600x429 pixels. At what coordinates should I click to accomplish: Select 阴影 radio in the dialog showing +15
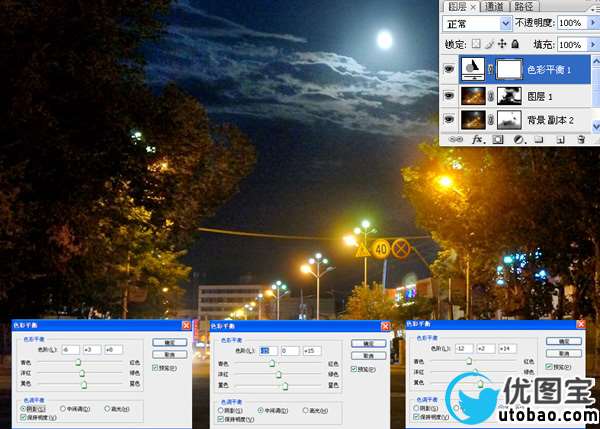pos(221,410)
